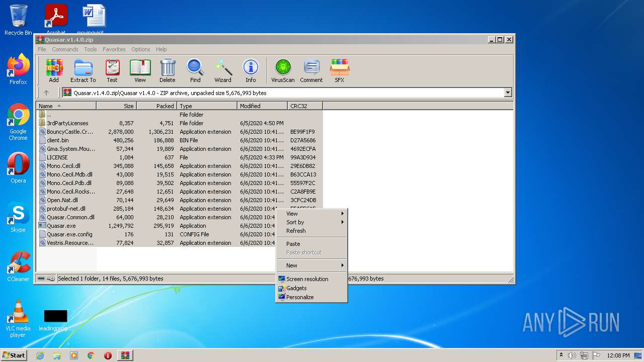The image size is (644, 362).
Task: Sort by the Modified column header
Action: (262, 106)
